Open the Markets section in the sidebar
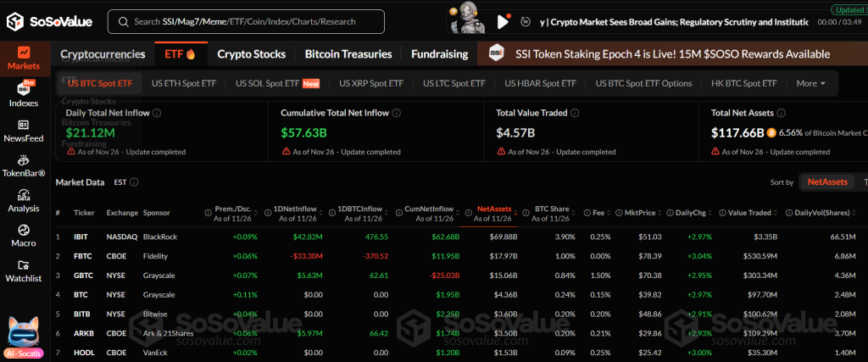This screenshot has width=868, height=362. (x=23, y=58)
